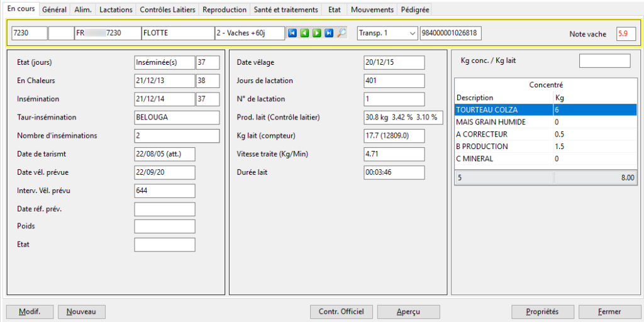The image size is (644, 322).
Task: Jump to the last cow record
Action: 329,33
